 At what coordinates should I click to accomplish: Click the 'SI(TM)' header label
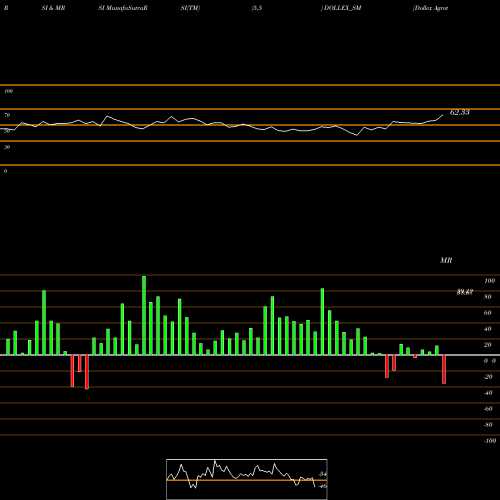190,8
